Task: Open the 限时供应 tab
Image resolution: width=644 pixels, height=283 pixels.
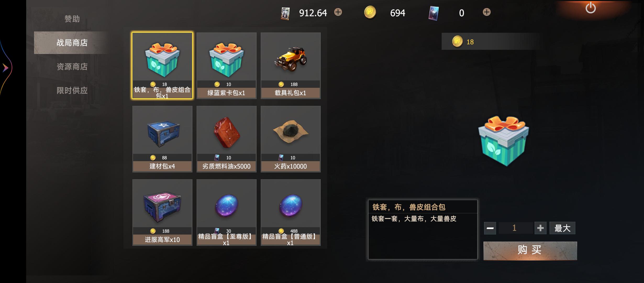Action: click(x=72, y=90)
